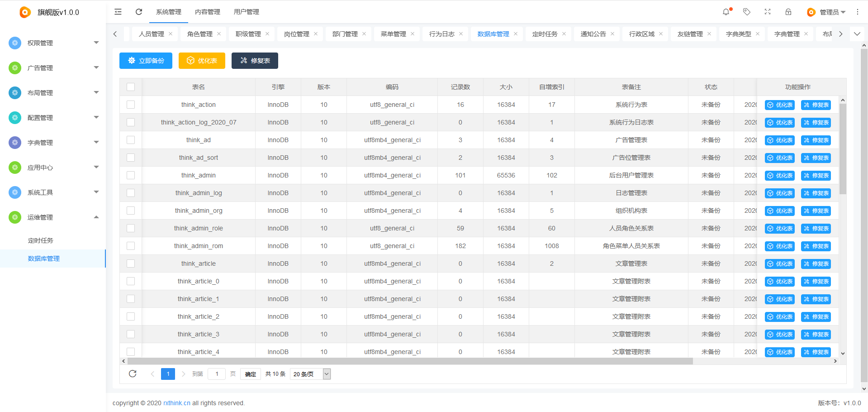868x412 pixels.
Task: Click the dark 修复表 toolbar button
Action: click(255, 61)
